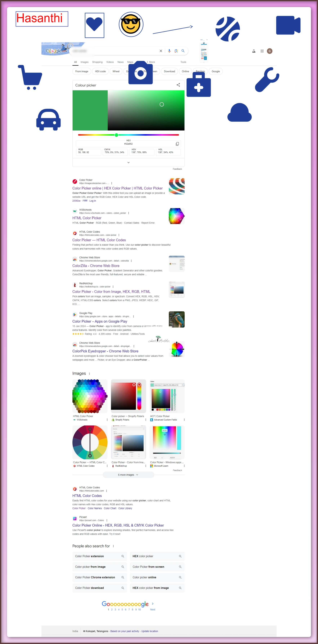Open three-dot menu for ColorZilla result
318x644 pixels.
tap(131, 261)
